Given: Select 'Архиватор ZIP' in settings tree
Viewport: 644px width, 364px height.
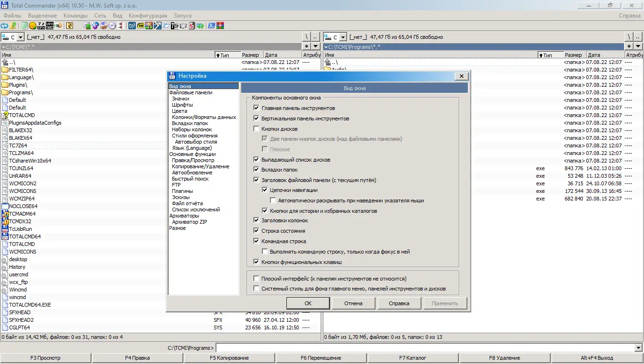Looking at the screenshot, I should point(189,222).
